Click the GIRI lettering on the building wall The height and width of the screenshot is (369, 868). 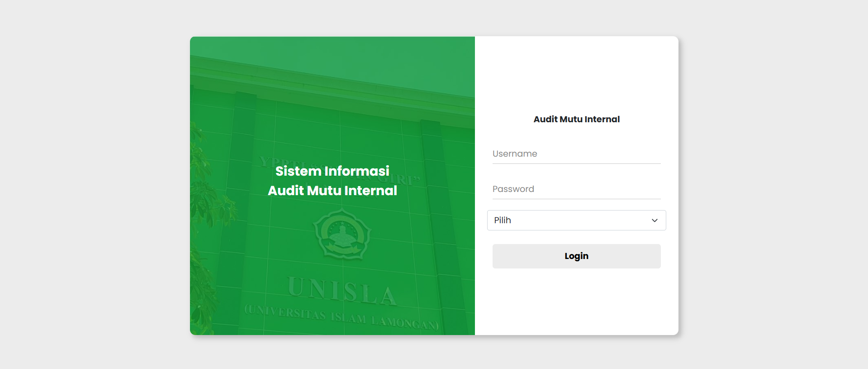[x=404, y=179]
